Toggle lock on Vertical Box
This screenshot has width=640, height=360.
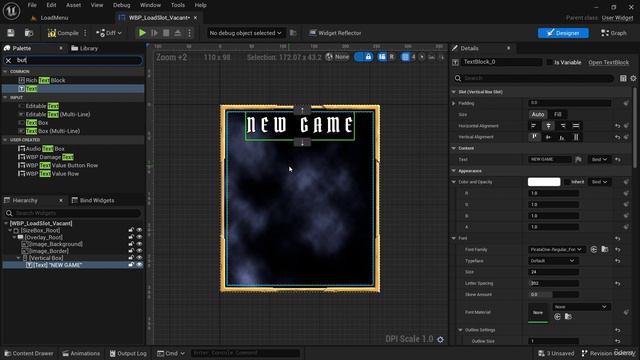tap(131, 258)
